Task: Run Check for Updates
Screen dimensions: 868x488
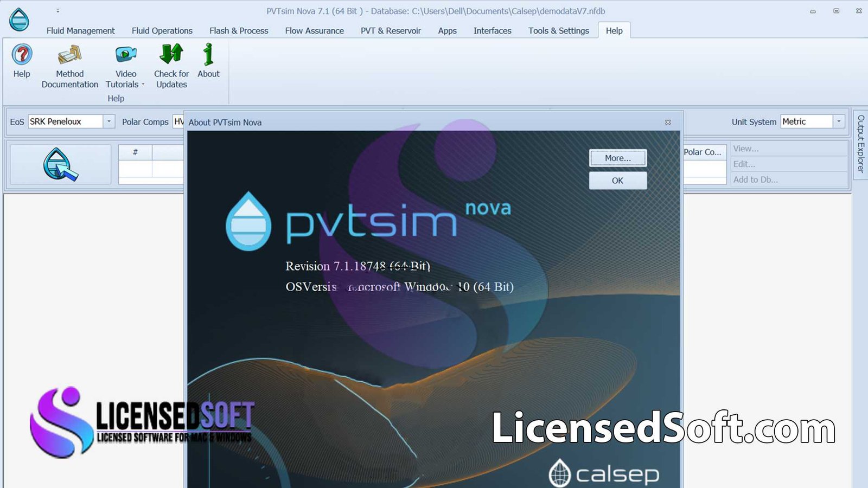Action: [171, 66]
